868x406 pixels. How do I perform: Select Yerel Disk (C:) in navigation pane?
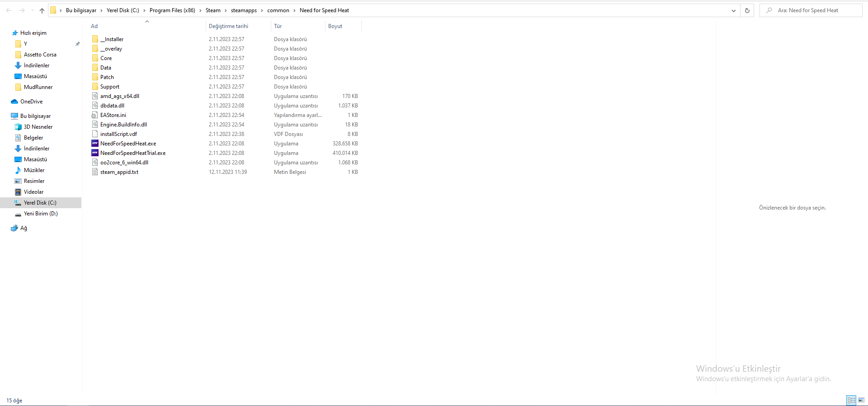tap(40, 203)
